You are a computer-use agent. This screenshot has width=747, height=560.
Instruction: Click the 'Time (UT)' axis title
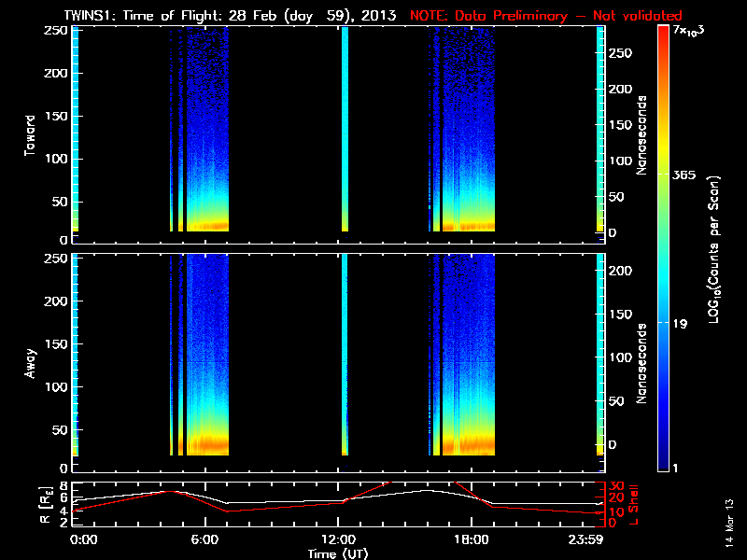340,553
